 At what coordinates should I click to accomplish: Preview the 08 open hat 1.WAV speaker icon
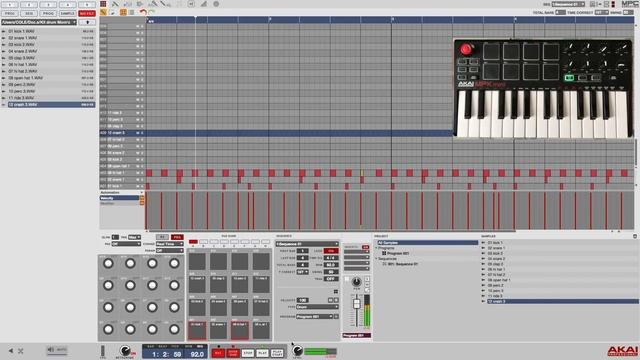pos(4,78)
